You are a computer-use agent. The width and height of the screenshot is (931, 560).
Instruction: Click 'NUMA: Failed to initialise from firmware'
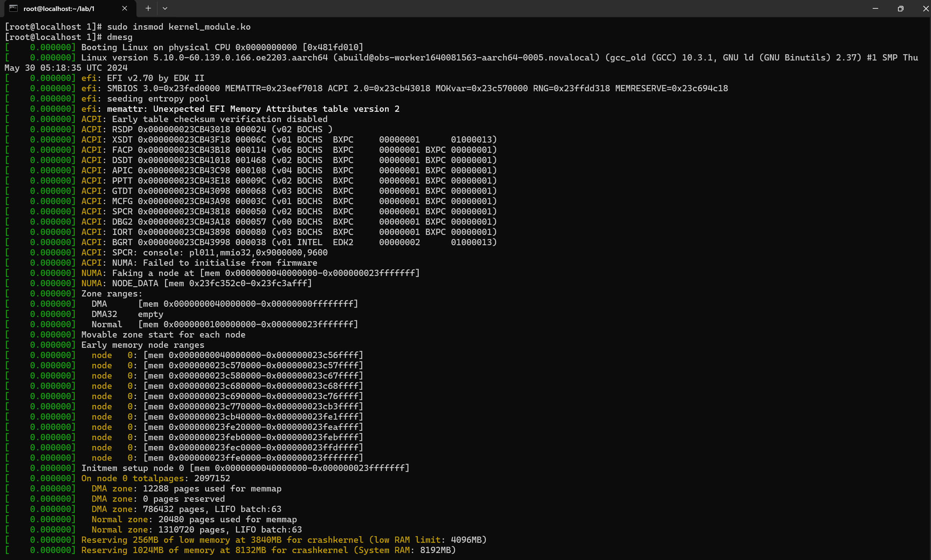coord(215,263)
